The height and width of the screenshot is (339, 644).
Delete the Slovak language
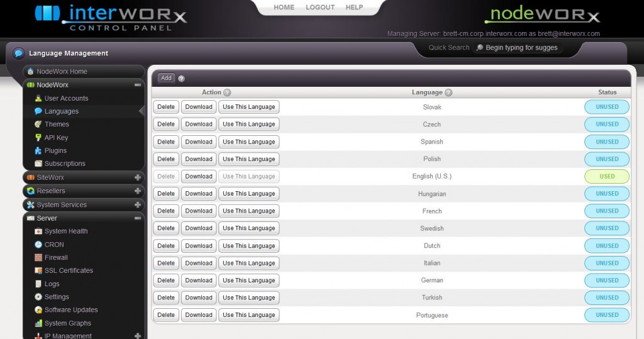166,107
